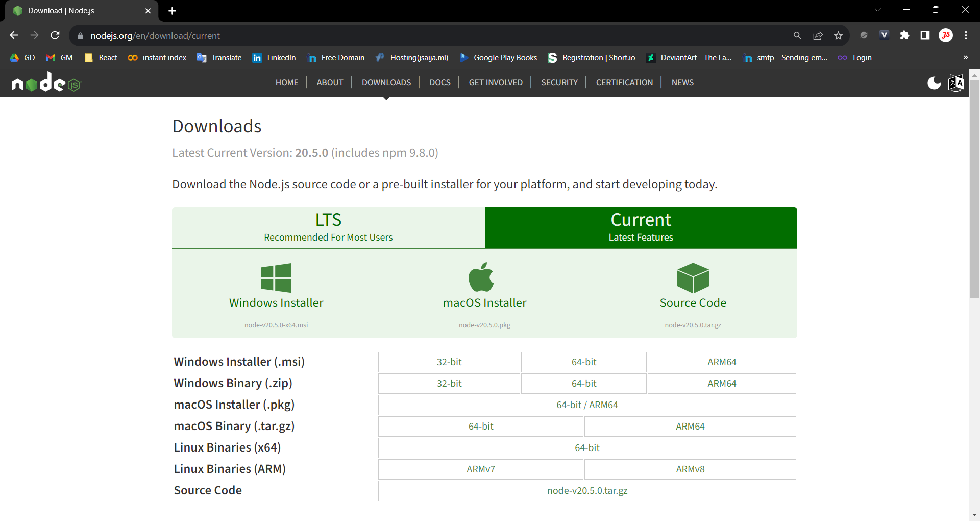Open the DOCS nav item

coord(440,82)
